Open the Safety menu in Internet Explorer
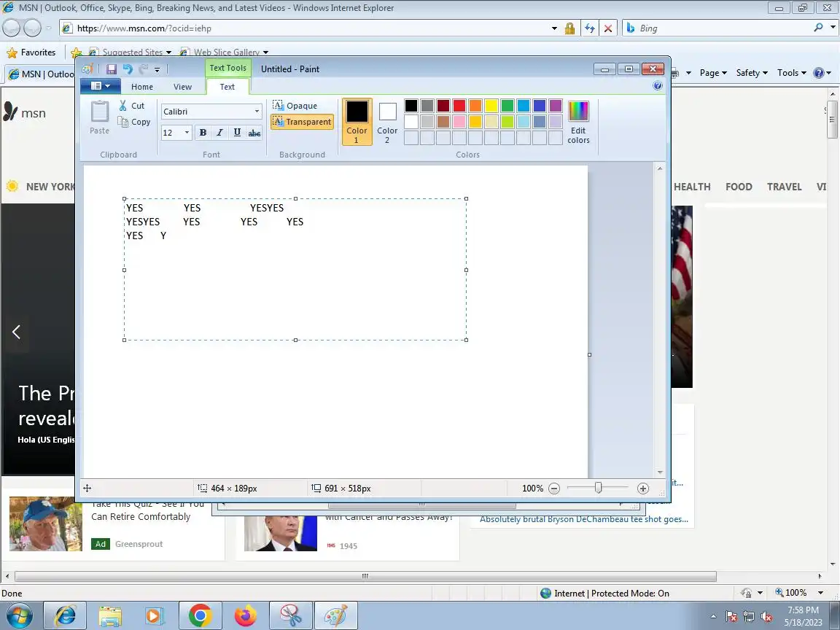 pyautogui.click(x=752, y=73)
